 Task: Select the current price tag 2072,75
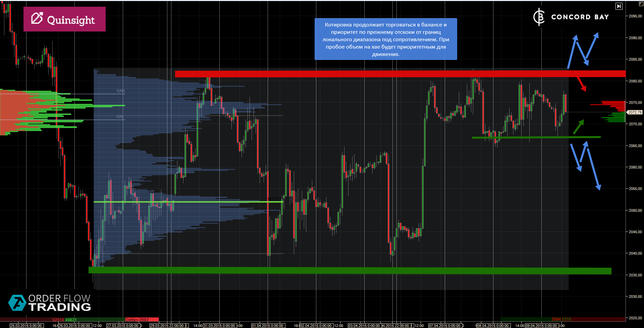point(635,112)
